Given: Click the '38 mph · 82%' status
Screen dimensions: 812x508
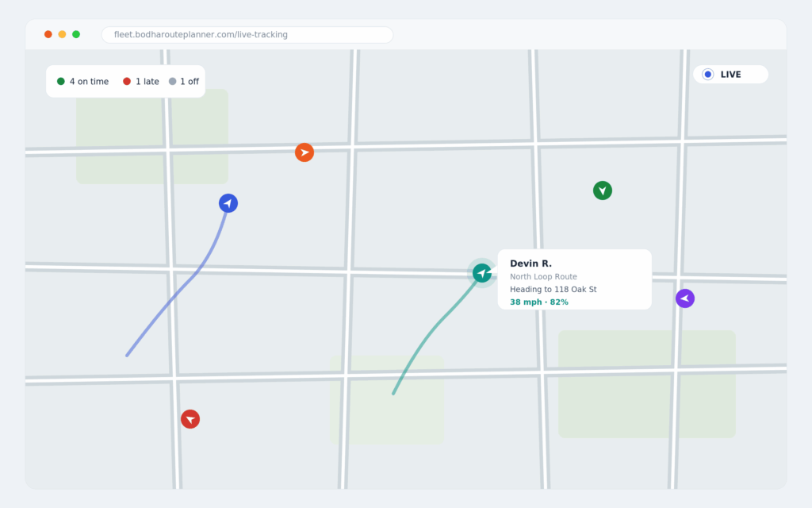Looking at the screenshot, I should [539, 302].
